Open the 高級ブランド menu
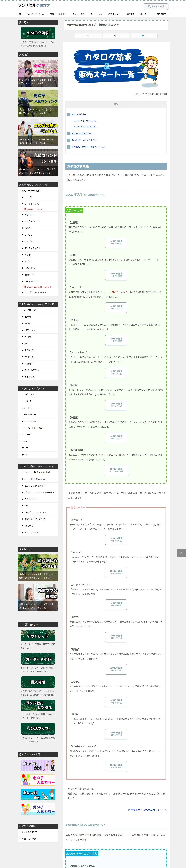The height and width of the screenshot is (868, 186). 114,14
